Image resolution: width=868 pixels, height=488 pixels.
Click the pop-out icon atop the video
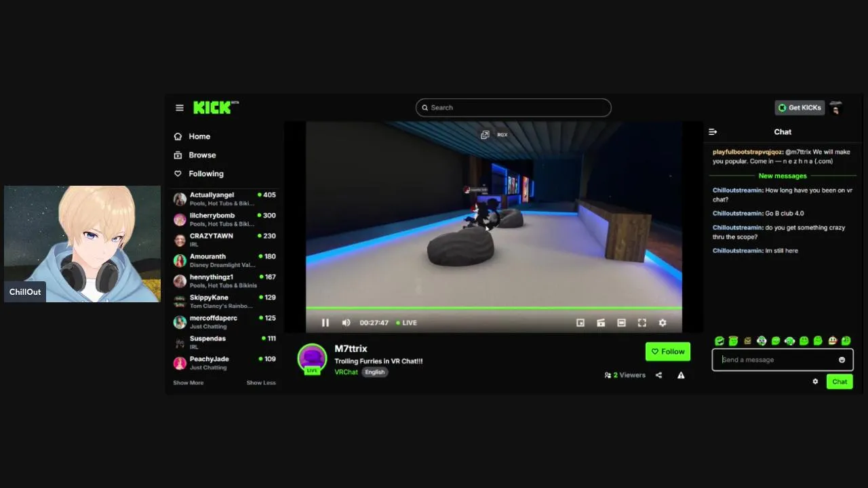(485, 135)
